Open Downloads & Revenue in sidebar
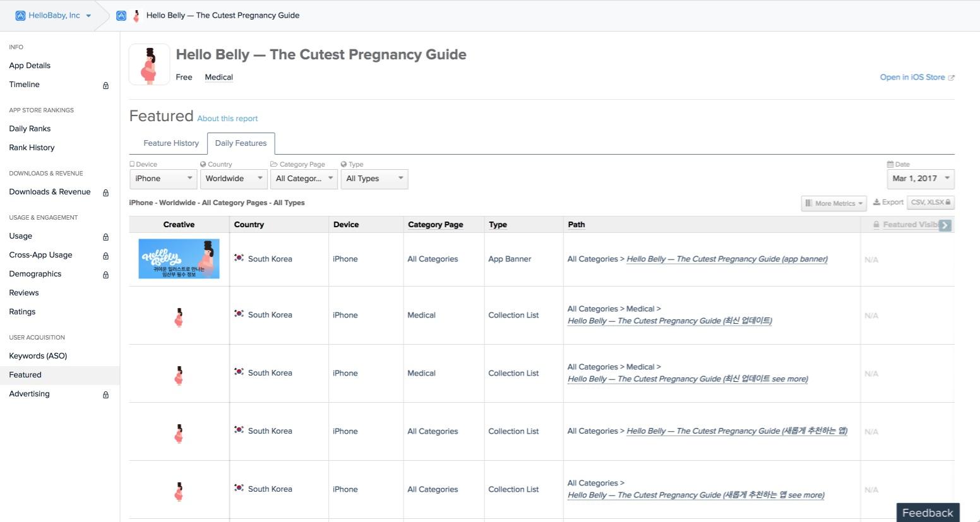The image size is (980, 522). (x=50, y=192)
